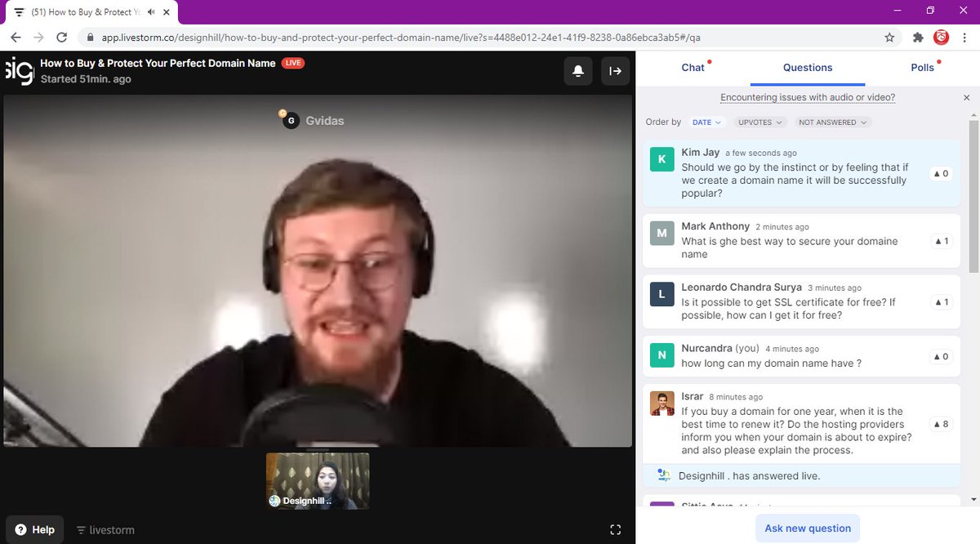Viewport: 980px width, 544px height.
Task: Click the Gvidas speaker label avatar
Action: 291,121
